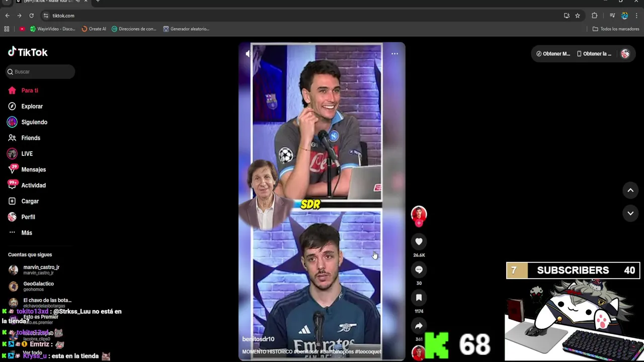View site information icon in address bar
Screen dimensions: 644x362
[x=46, y=16]
